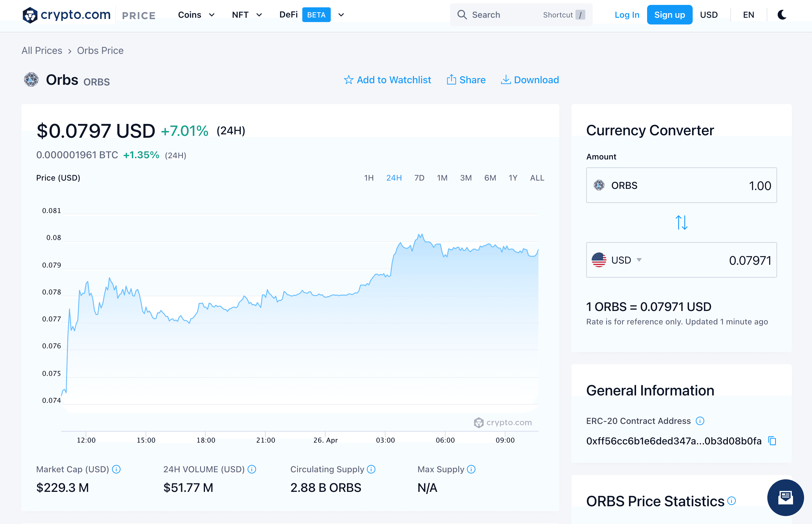
Task: Open Max Supply info icon
Action: click(x=471, y=469)
